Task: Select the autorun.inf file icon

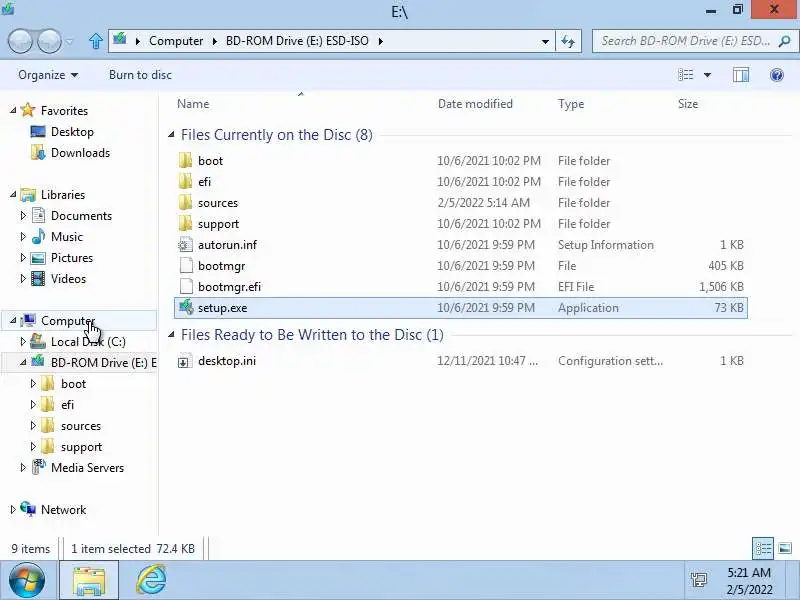Action: (185, 245)
